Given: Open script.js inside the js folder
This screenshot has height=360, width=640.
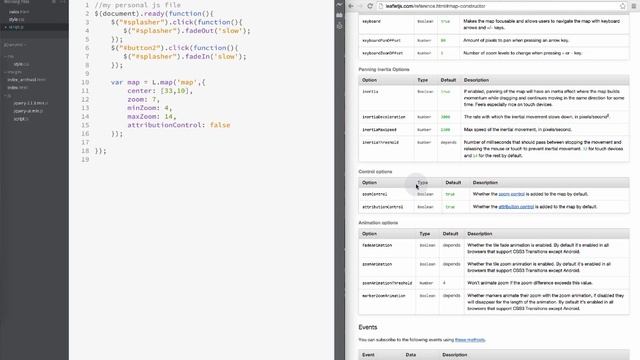Looking at the screenshot, I should point(21,119).
